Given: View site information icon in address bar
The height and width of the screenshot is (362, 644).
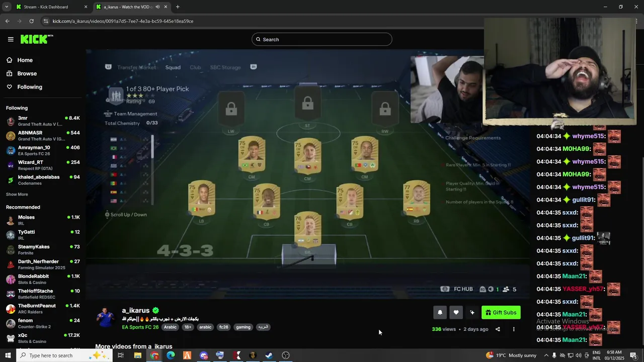Looking at the screenshot, I should 46,21.
